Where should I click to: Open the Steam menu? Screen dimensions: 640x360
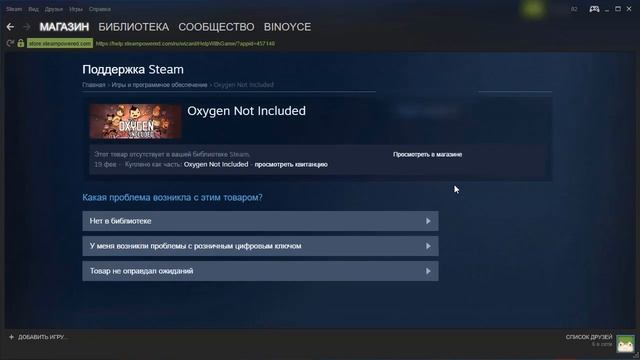(14, 9)
